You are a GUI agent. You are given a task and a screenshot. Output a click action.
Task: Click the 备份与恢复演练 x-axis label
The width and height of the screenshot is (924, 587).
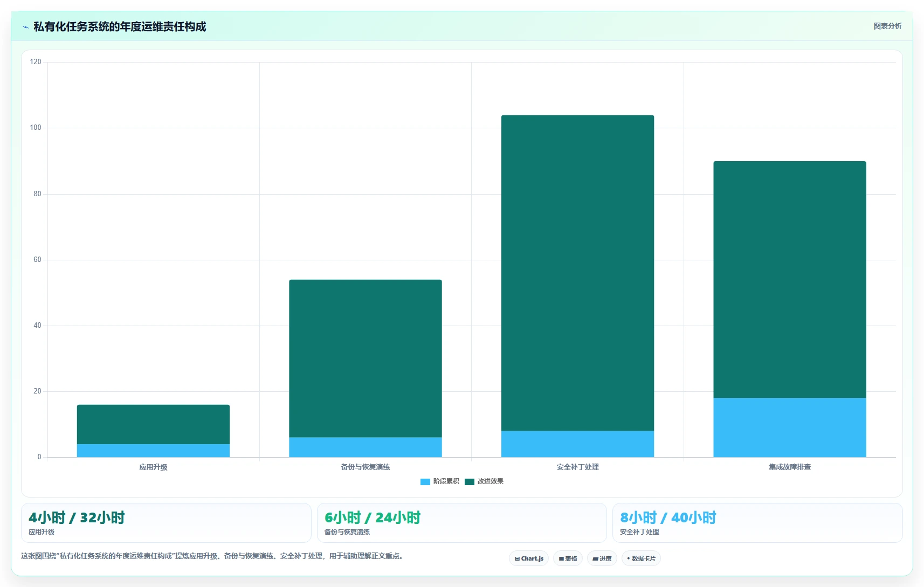[366, 467]
